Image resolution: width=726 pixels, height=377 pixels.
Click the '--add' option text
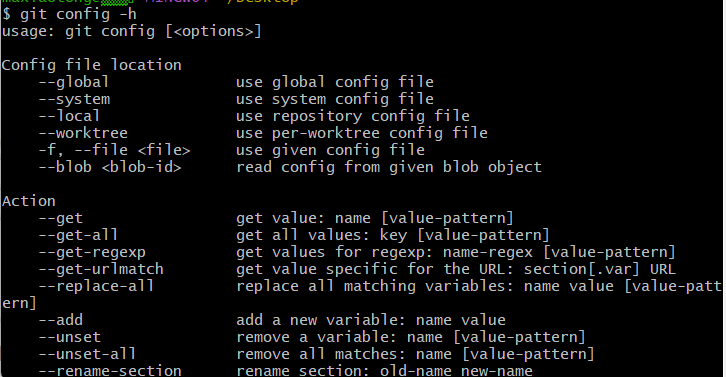pos(61,320)
